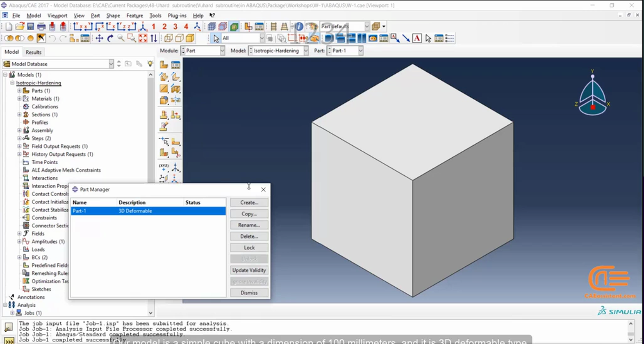Click the lightbulb filter icon in model tree
The image size is (644, 344).
click(150, 64)
